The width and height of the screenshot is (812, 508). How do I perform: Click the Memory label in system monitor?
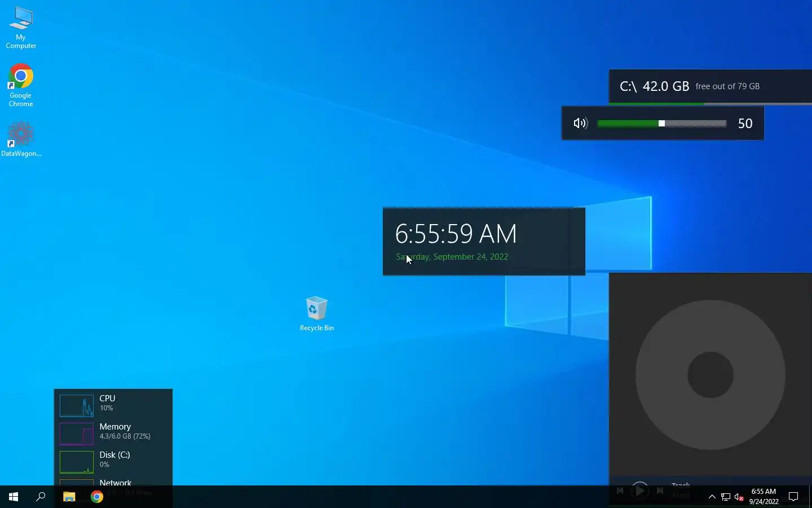coord(115,427)
